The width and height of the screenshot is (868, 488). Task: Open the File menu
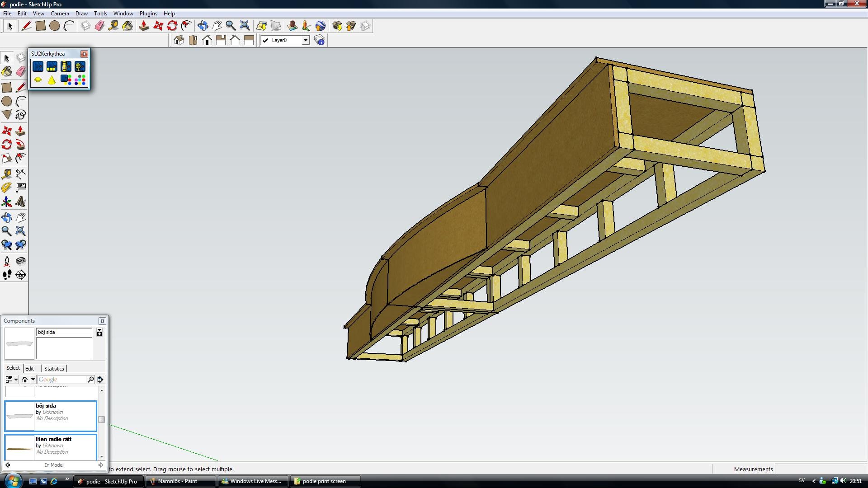click(7, 14)
